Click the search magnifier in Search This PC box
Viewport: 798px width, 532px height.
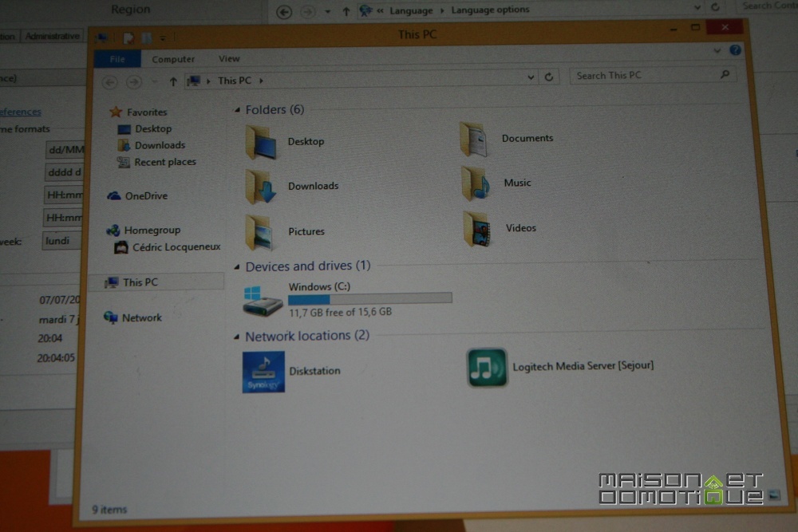pos(725,75)
